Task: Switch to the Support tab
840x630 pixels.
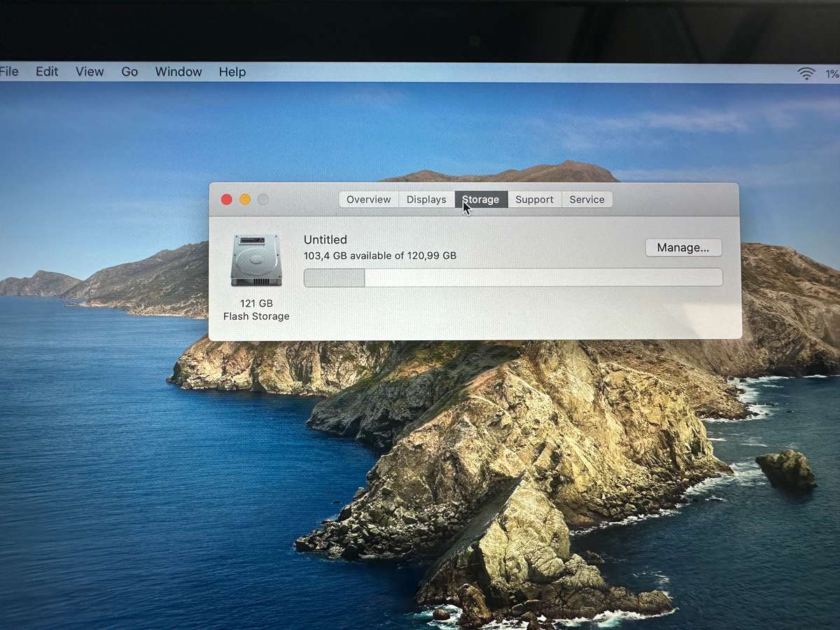Action: 534,199
